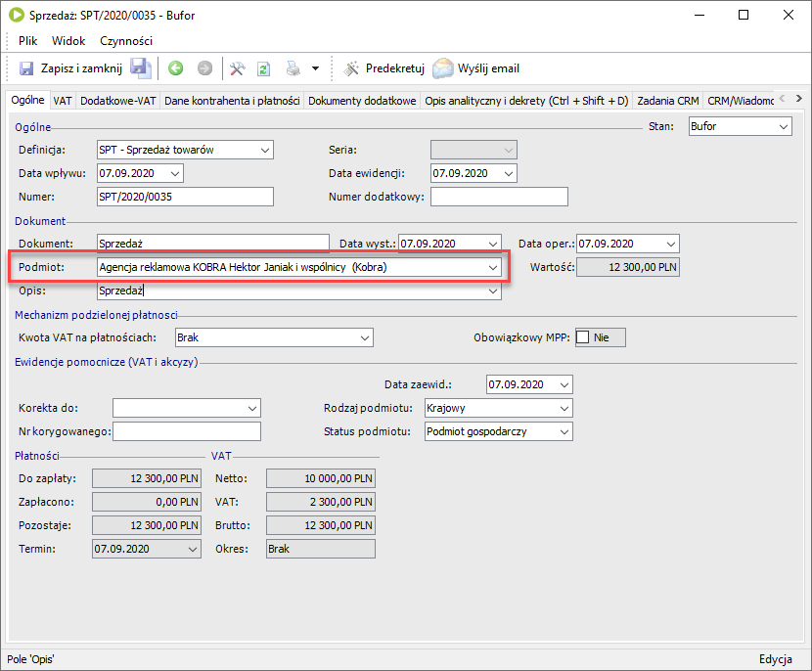
Task: Open the Plik menu
Action: click(x=28, y=41)
